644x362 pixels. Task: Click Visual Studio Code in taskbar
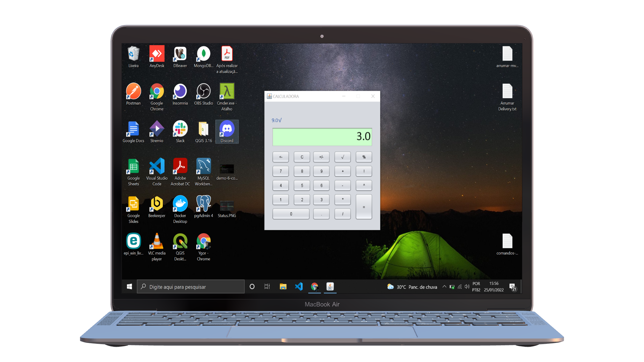(299, 287)
